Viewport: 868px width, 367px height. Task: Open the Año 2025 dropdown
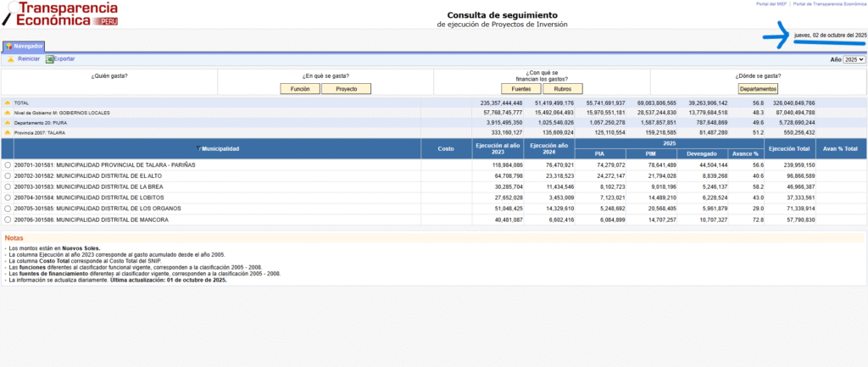[854, 60]
